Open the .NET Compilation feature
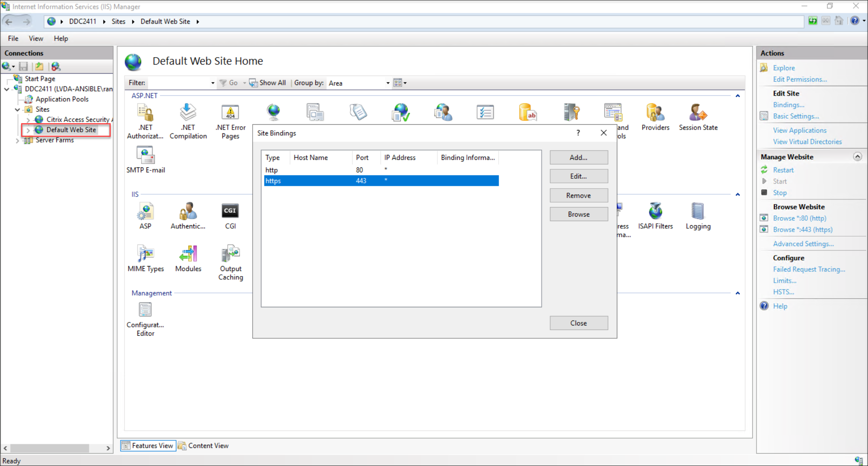The height and width of the screenshot is (466, 868). pyautogui.click(x=188, y=121)
